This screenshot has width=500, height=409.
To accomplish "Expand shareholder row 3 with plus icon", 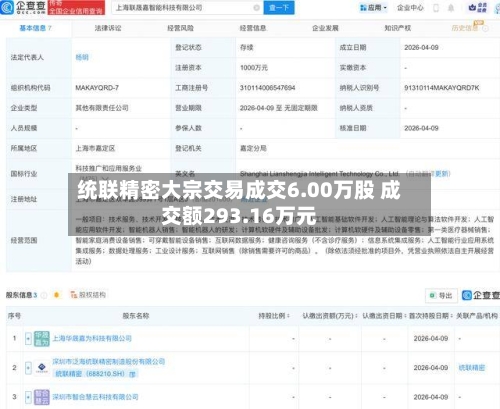I will click(28, 397).
